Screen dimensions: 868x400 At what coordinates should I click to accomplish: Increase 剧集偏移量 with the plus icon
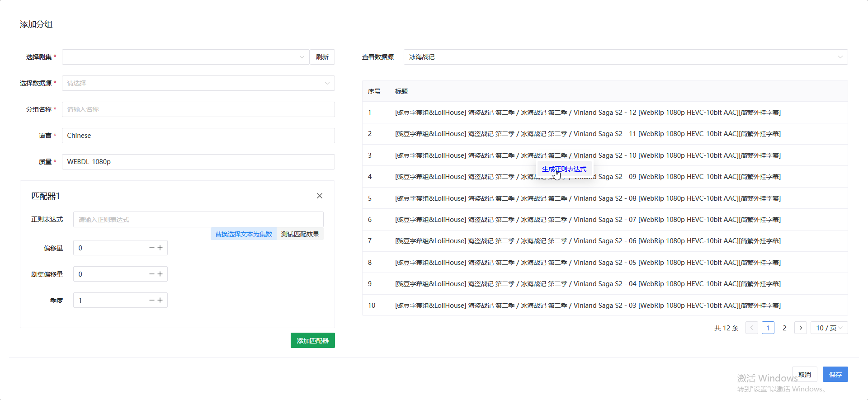[160, 274]
